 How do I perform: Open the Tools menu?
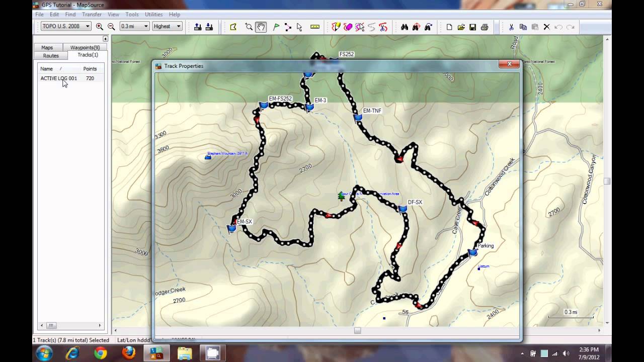tap(132, 15)
